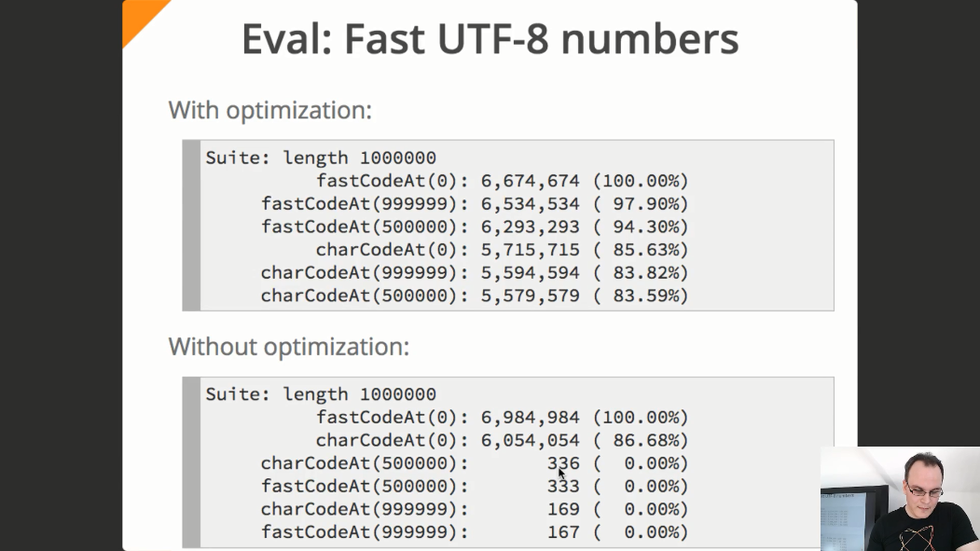Click the fastCodeAt(500000) 94.30% row
The height and width of the screenshot is (551, 980).
475,227
